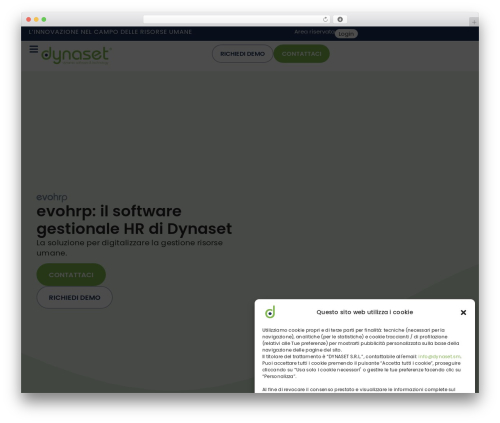Click the round browser extension icon

point(340,19)
